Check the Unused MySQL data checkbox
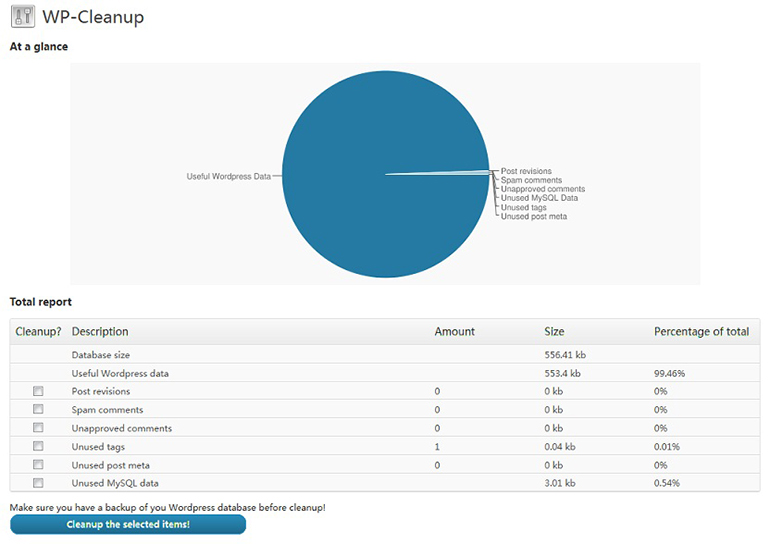 38,483
